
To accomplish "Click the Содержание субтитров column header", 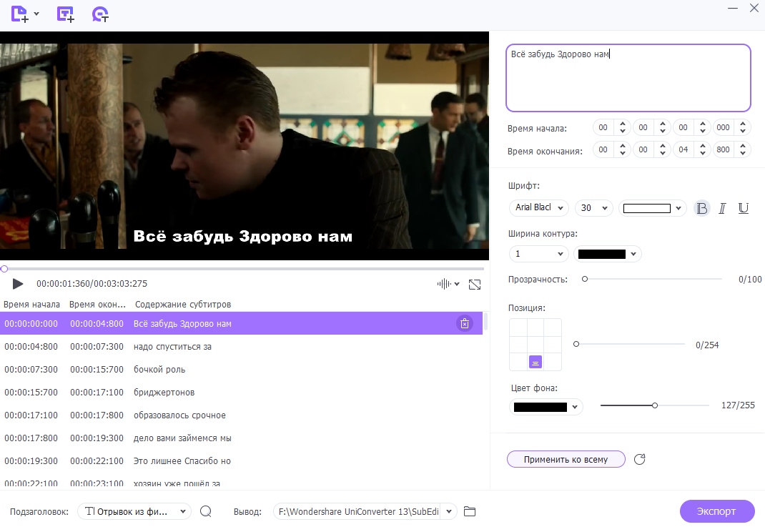I will (183, 304).
